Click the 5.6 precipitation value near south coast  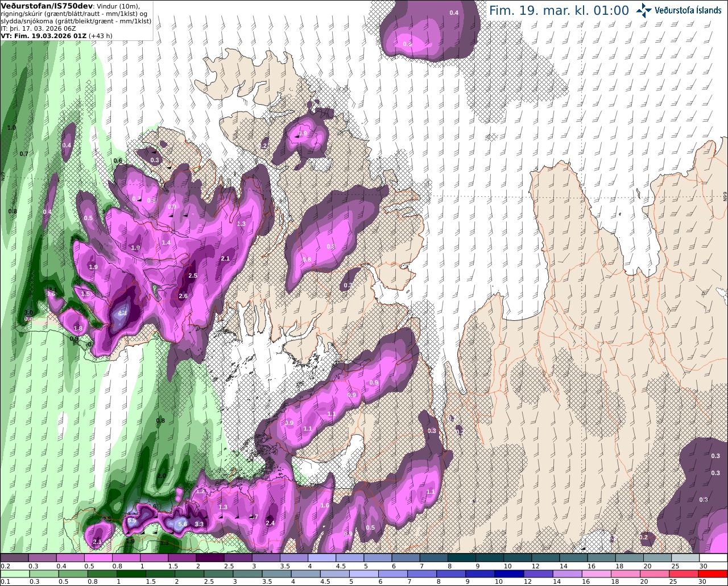click(183, 524)
